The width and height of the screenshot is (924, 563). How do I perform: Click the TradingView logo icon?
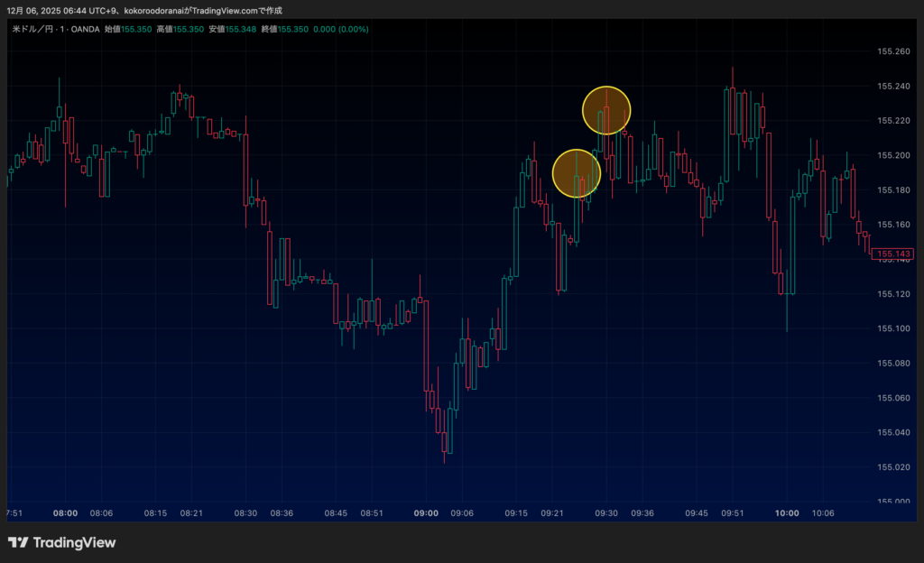coord(17,542)
